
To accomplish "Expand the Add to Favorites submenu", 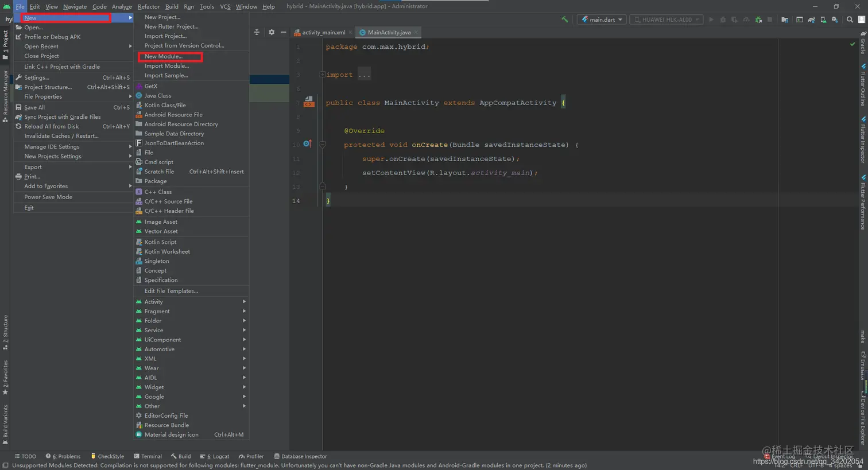I will click(x=73, y=186).
